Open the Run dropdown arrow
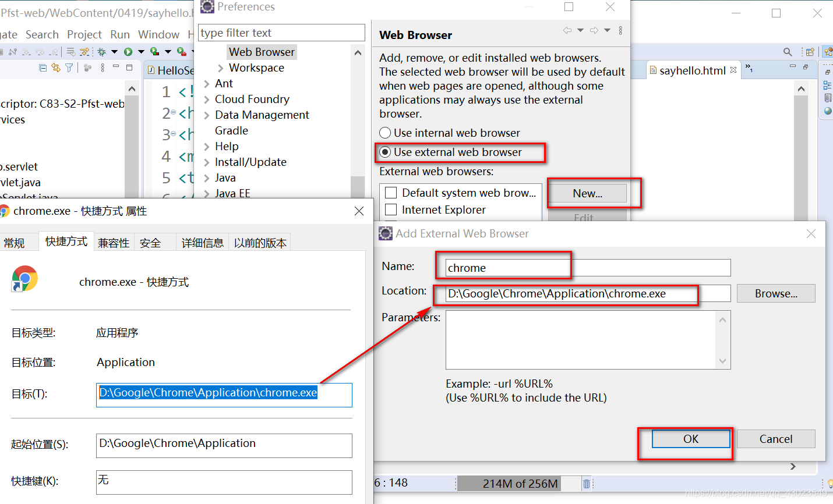 point(141,52)
